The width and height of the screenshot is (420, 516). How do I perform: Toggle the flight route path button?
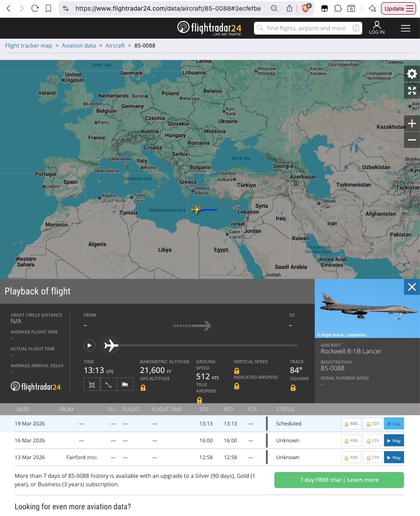(108, 385)
